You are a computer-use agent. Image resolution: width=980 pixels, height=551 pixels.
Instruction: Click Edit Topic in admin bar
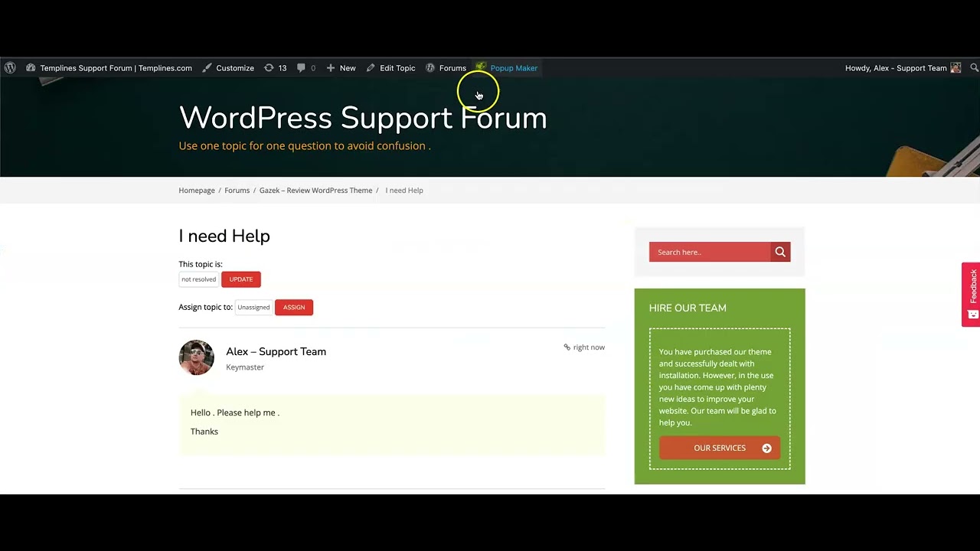tap(390, 68)
